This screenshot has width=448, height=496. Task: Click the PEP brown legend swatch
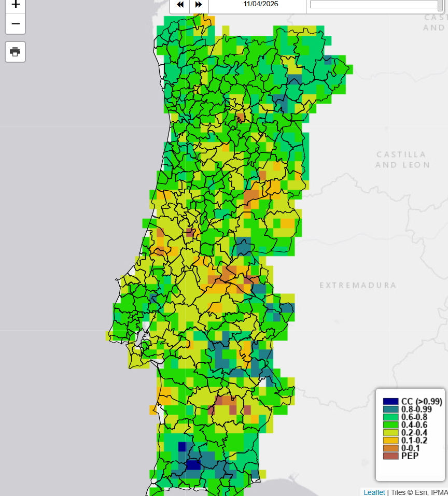click(x=390, y=456)
